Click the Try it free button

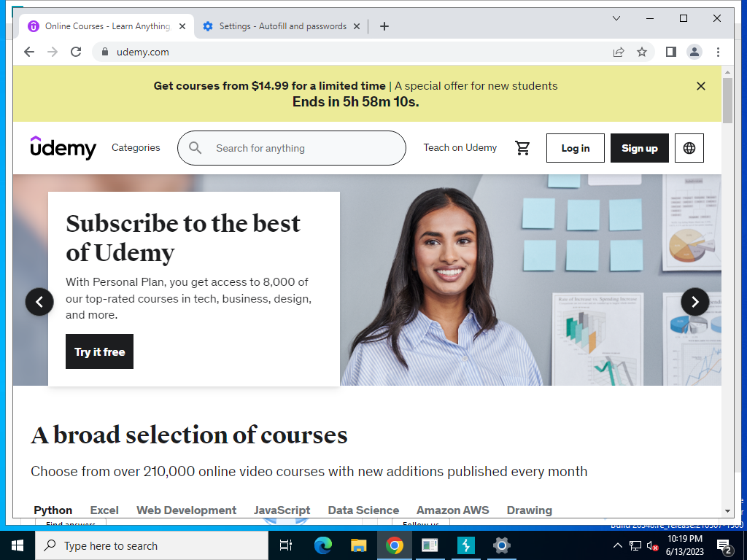coord(99,351)
